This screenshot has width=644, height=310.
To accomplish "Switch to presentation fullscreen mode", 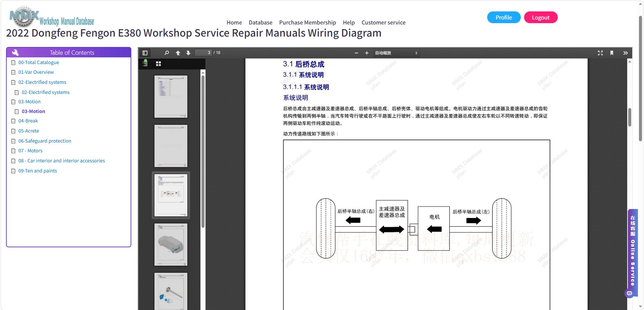I will tap(600, 53).
